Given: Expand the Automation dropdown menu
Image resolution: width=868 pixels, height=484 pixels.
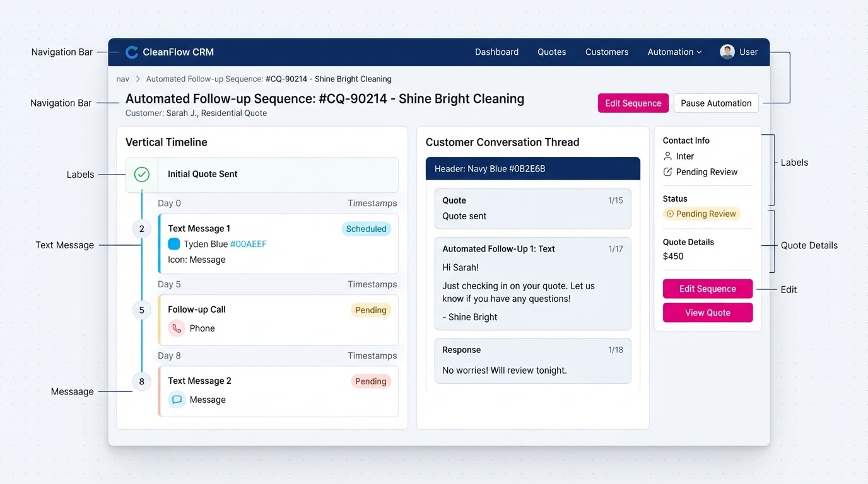Looking at the screenshot, I should [x=674, y=52].
